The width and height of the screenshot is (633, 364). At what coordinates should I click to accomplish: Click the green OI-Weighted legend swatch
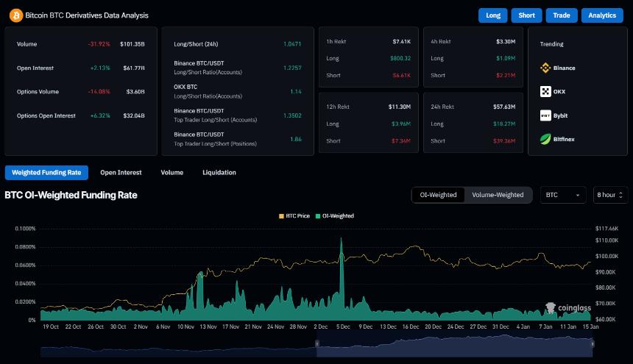point(318,216)
